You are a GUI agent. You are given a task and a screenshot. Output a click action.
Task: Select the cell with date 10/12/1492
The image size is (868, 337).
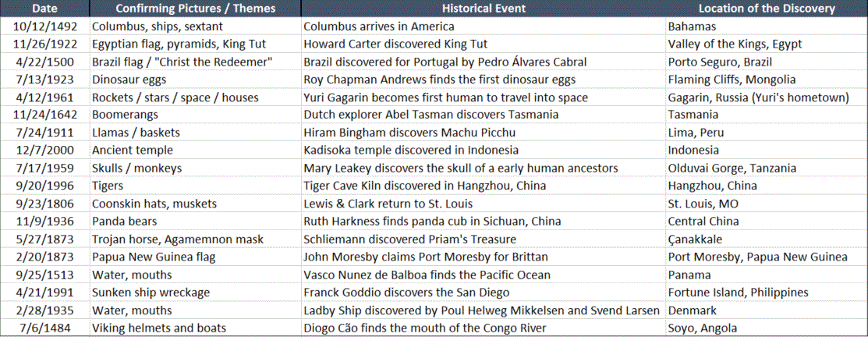click(x=46, y=26)
